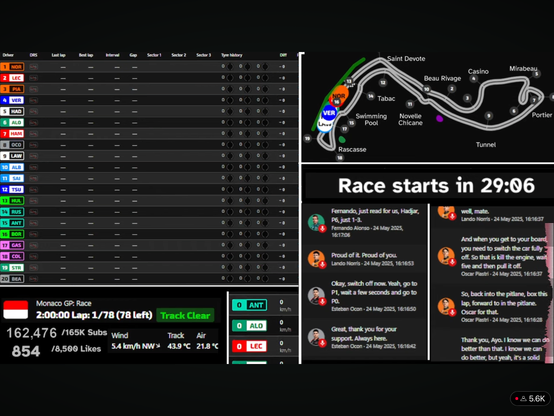Screen dimensions: 554x416
Task: Select the VER marker on the track map
Action: pyautogui.click(x=329, y=113)
